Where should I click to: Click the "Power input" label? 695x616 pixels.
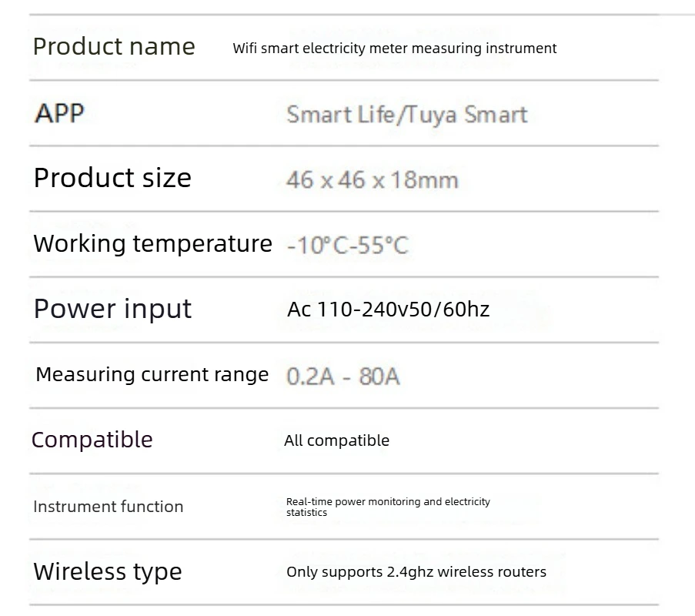[x=112, y=309]
